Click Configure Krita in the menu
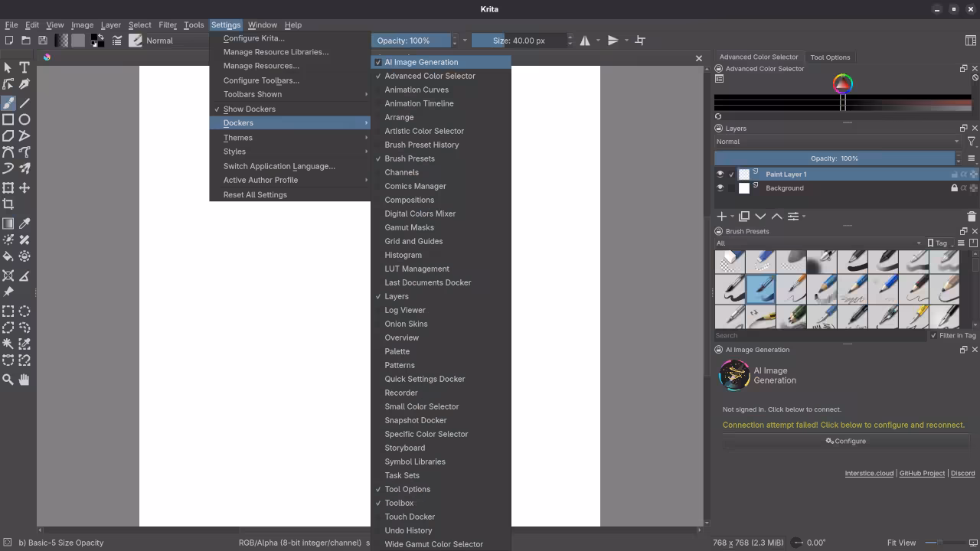 (x=254, y=38)
